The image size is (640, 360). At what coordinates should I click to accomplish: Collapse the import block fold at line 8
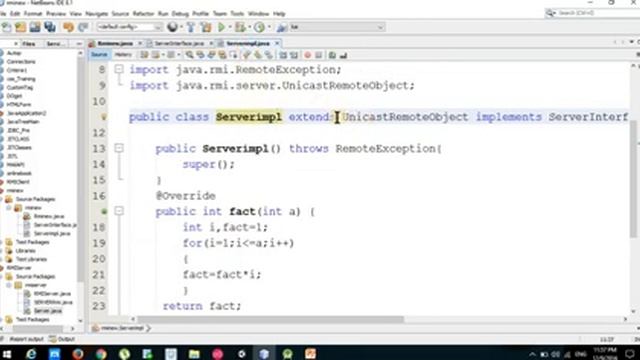119,69
